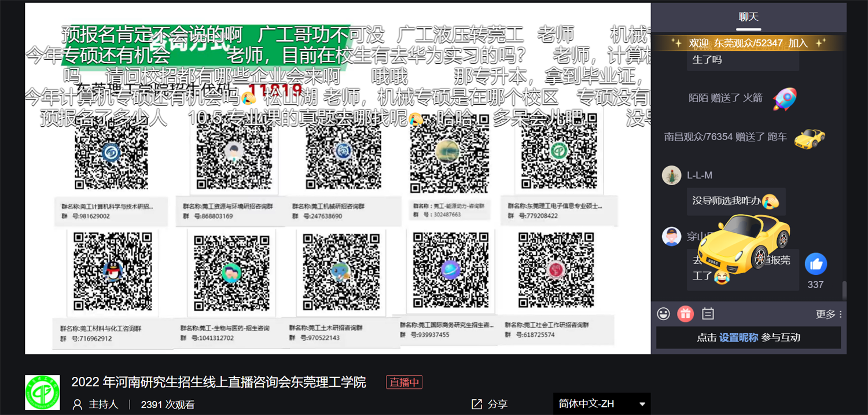Image resolution: width=868 pixels, height=415 pixels.
Task: Click the note icon beside the gift
Action: pyautogui.click(x=708, y=314)
